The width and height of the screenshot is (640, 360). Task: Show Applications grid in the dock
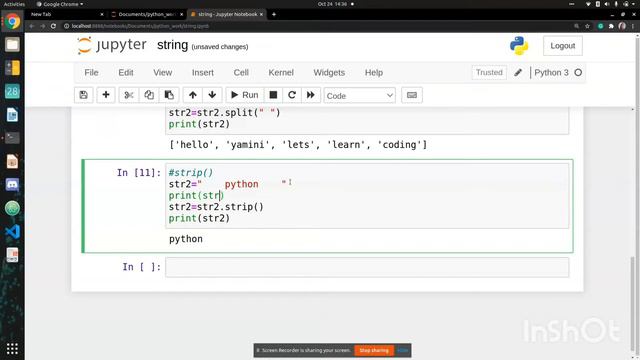click(x=12, y=349)
